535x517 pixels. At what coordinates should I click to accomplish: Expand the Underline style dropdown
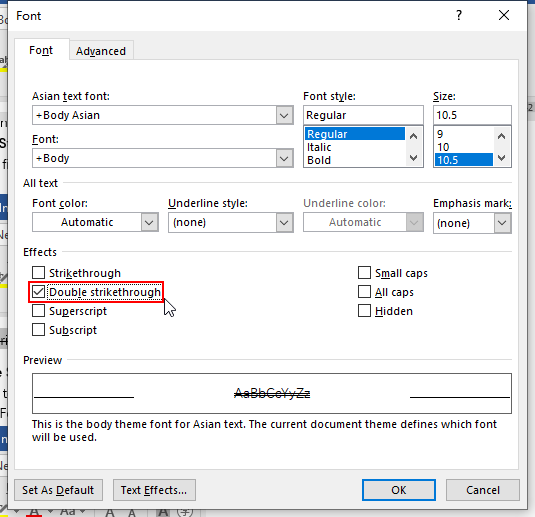click(284, 222)
